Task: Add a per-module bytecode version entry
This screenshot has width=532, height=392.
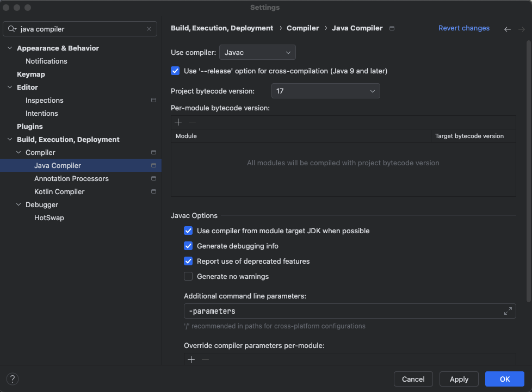Action: (x=178, y=122)
